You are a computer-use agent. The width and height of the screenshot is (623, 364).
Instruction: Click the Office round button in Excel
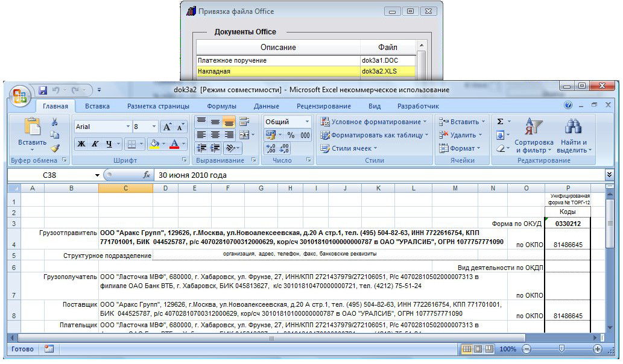click(x=19, y=96)
